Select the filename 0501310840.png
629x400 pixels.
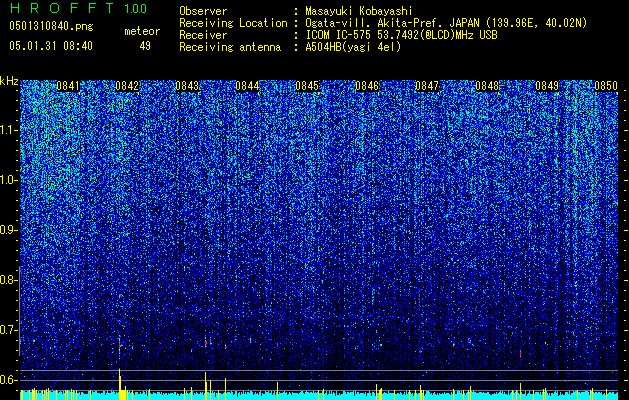pyautogui.click(x=51, y=26)
